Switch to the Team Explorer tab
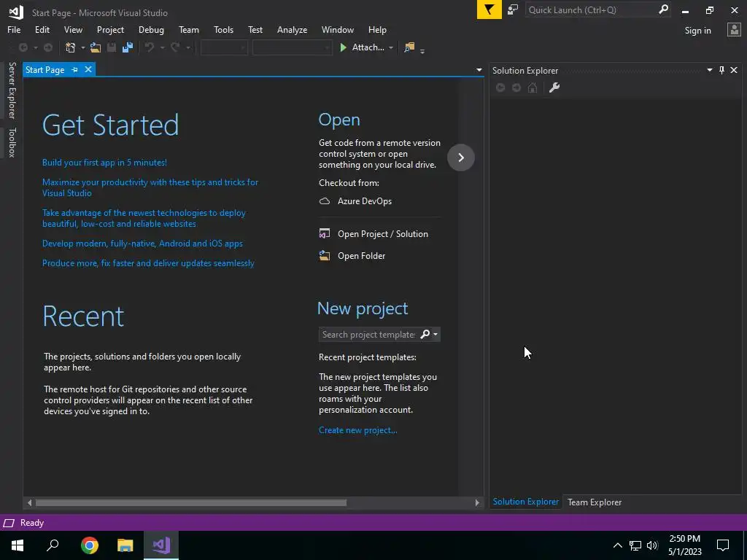This screenshot has height=560, width=747. (594, 502)
